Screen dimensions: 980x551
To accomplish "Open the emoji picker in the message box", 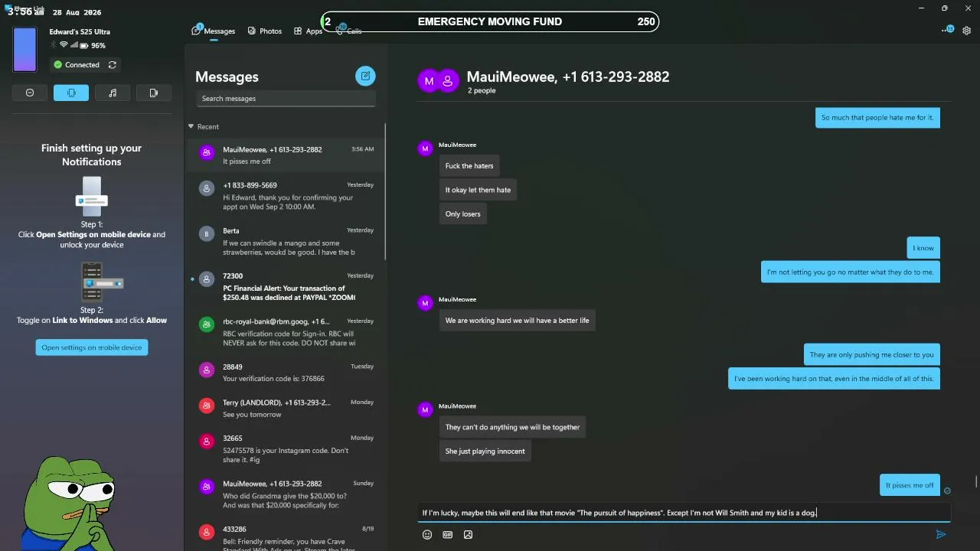I will pos(427,535).
